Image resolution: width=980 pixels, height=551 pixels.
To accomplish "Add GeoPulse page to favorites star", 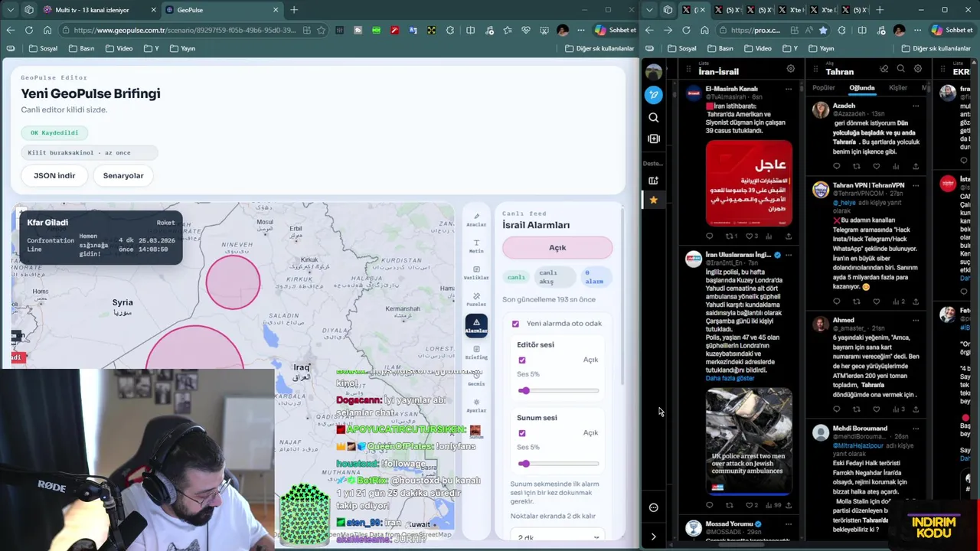I will 321,30.
